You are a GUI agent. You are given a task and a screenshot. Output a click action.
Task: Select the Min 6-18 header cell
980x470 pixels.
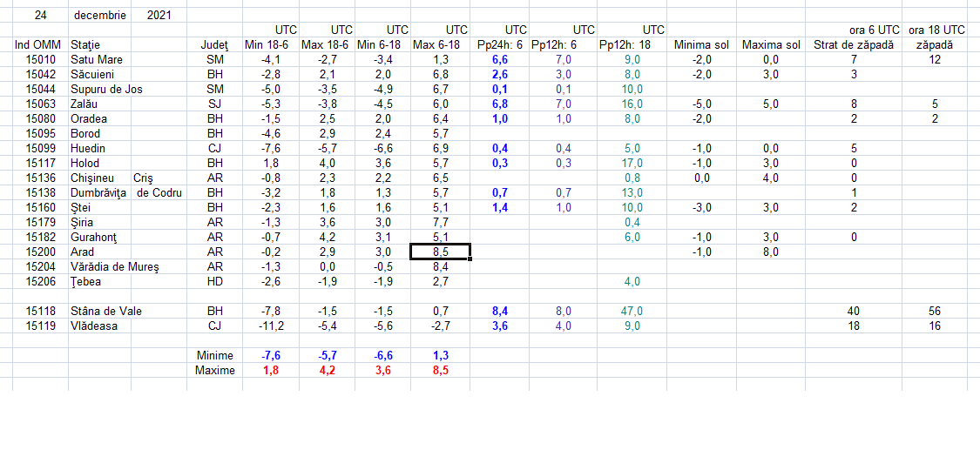(382, 45)
